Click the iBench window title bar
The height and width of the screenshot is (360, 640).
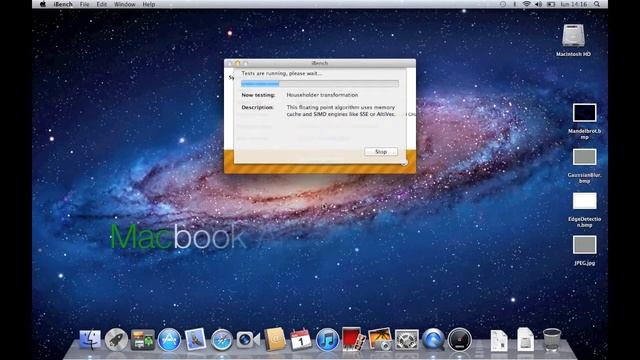[x=320, y=63]
